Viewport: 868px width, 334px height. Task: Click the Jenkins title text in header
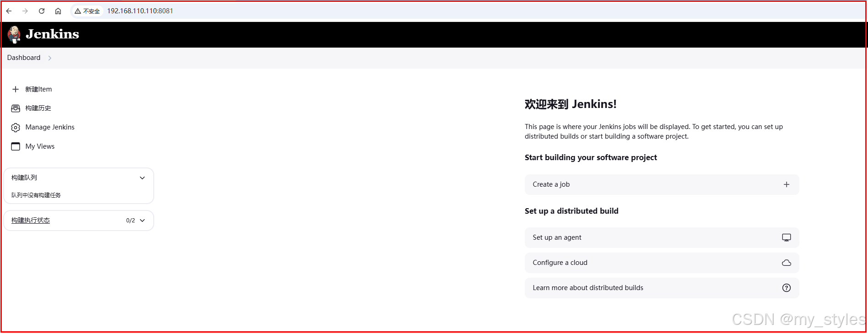pos(52,34)
